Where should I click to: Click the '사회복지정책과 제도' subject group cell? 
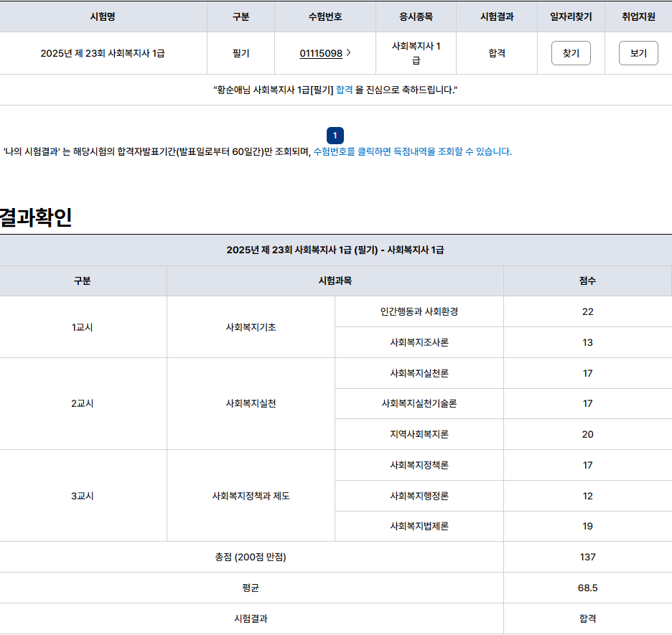pyautogui.click(x=251, y=496)
